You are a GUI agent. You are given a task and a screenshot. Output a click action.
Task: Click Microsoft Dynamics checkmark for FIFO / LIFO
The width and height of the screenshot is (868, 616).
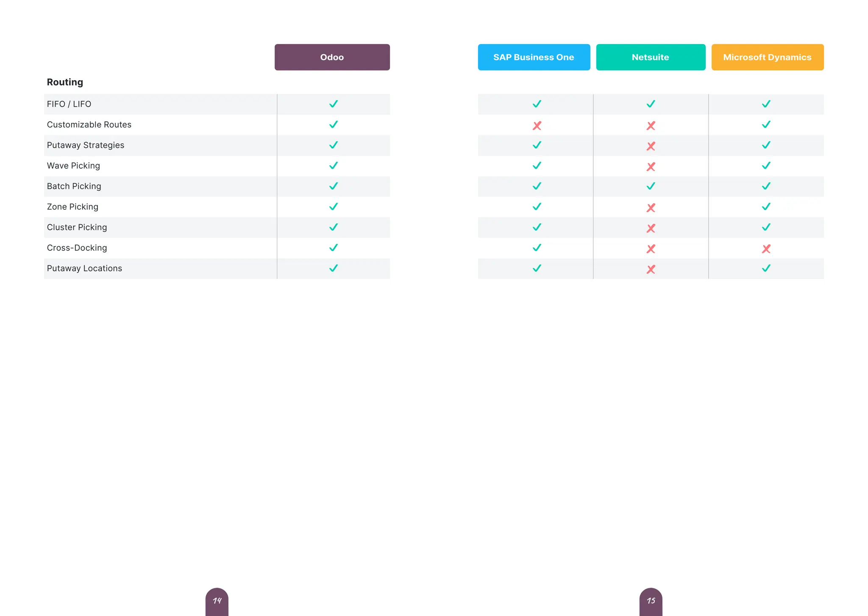[x=766, y=104]
